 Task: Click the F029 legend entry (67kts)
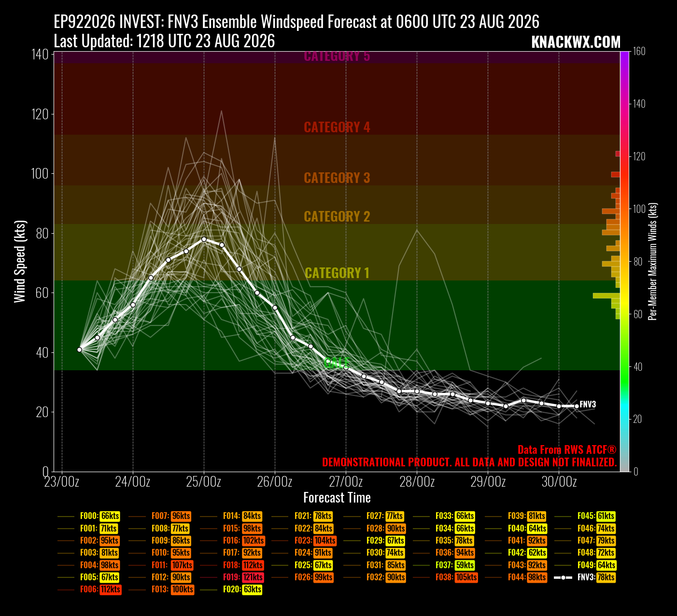point(375,541)
